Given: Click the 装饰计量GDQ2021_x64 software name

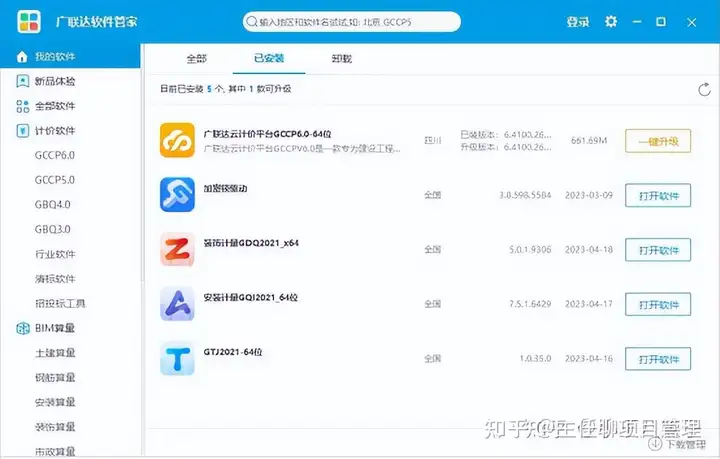Looking at the screenshot, I should tap(251, 243).
